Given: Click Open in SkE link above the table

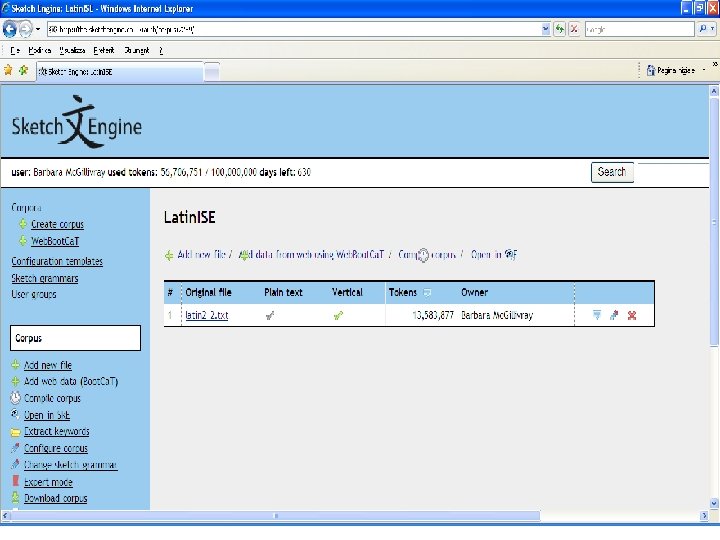Looking at the screenshot, I should [x=494, y=254].
